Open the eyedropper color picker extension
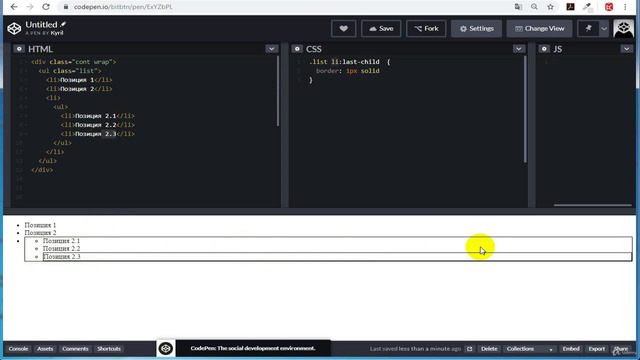This screenshot has height=360, width=640. point(587,7)
